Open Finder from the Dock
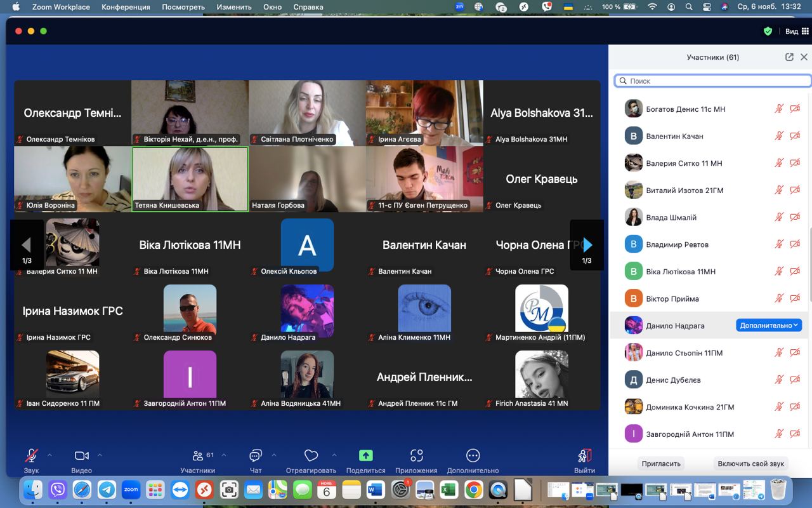 point(33,490)
